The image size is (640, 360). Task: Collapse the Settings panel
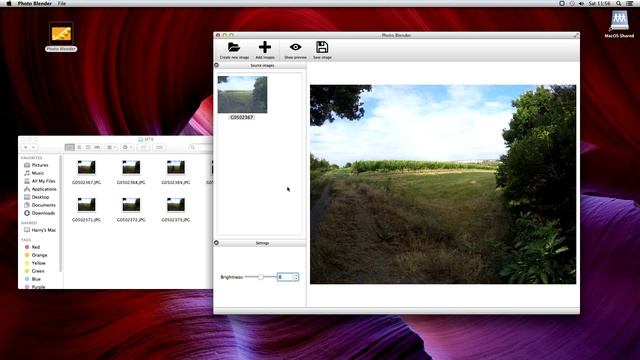pyautogui.click(x=217, y=243)
